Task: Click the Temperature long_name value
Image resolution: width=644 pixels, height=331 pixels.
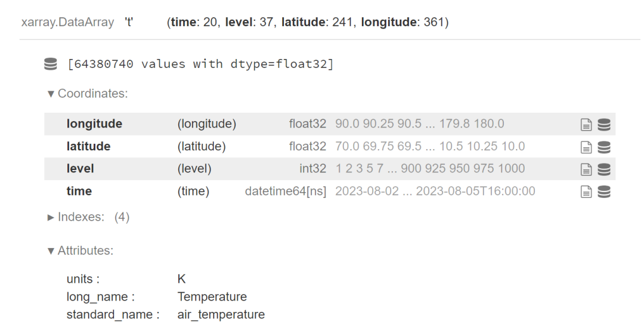Action: click(212, 297)
